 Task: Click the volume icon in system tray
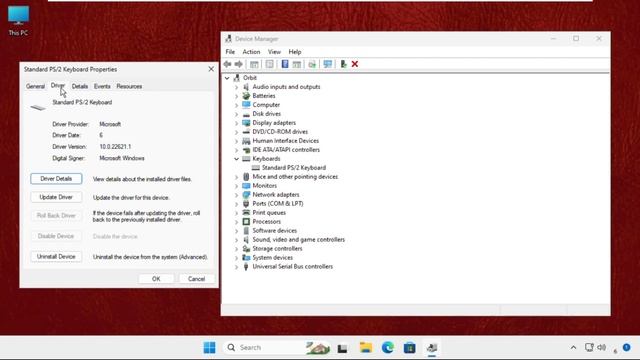pos(602,347)
